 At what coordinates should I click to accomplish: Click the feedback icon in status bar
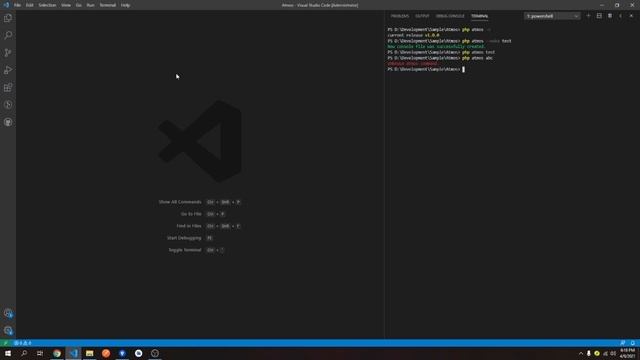click(622, 343)
